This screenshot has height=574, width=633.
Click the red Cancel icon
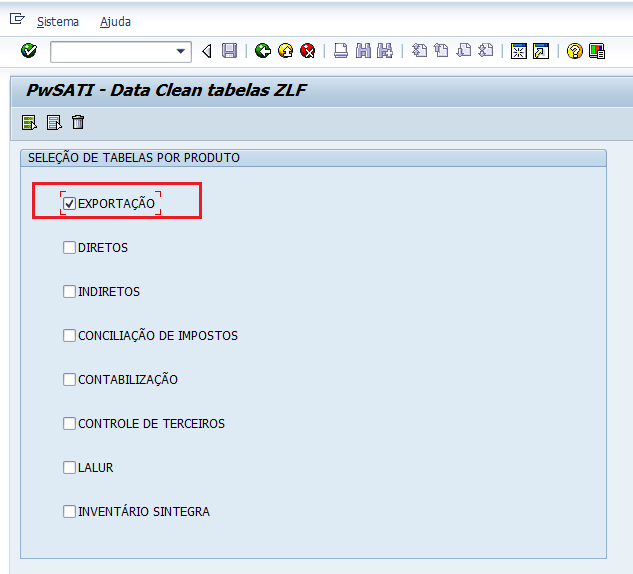(x=307, y=51)
